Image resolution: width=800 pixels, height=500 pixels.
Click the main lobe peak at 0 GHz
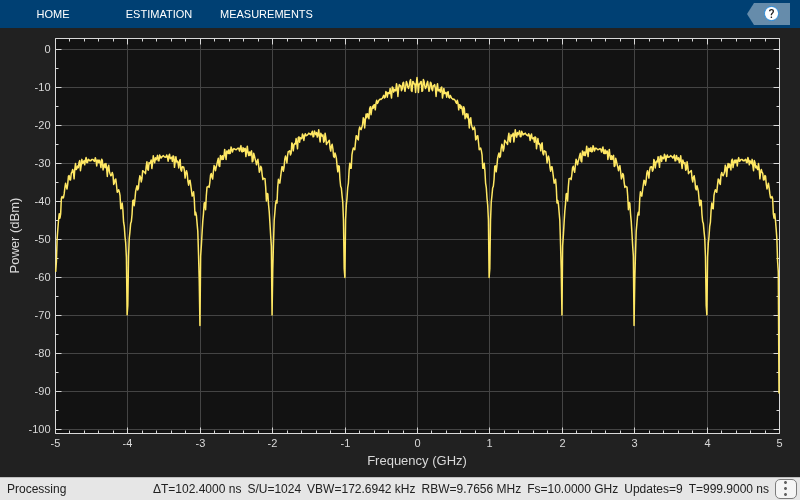tap(417, 81)
